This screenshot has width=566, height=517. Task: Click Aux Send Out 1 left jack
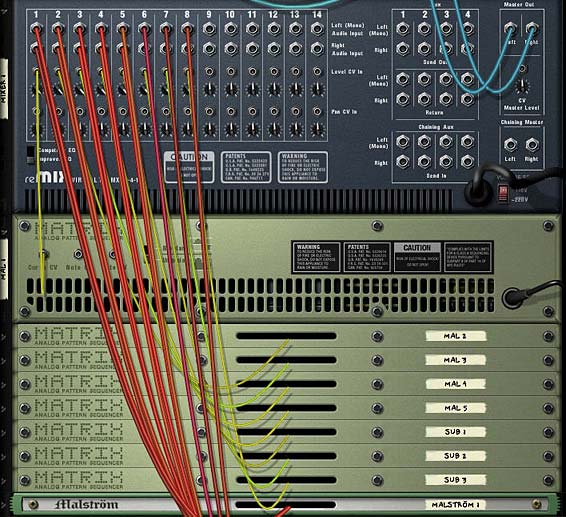[403, 29]
